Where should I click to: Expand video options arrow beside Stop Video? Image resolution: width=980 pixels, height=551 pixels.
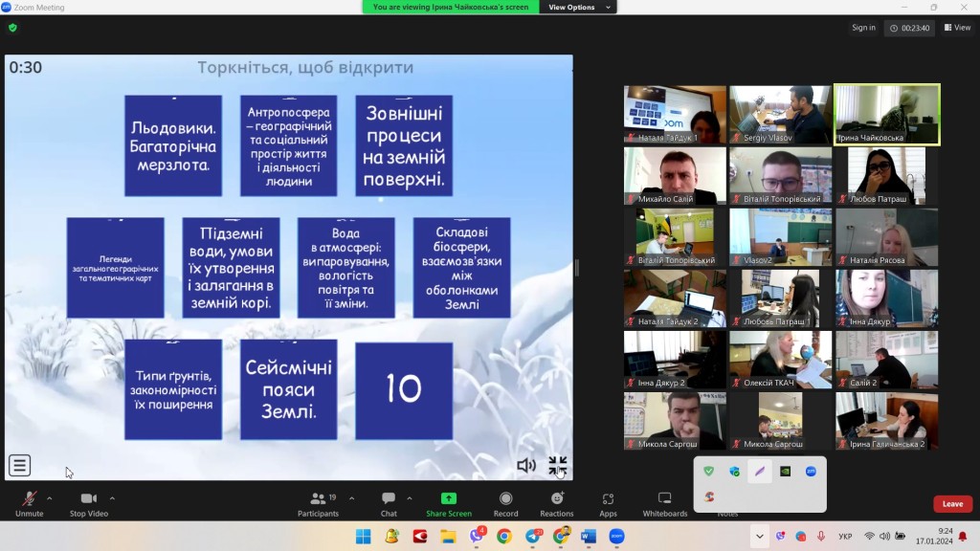point(112,498)
